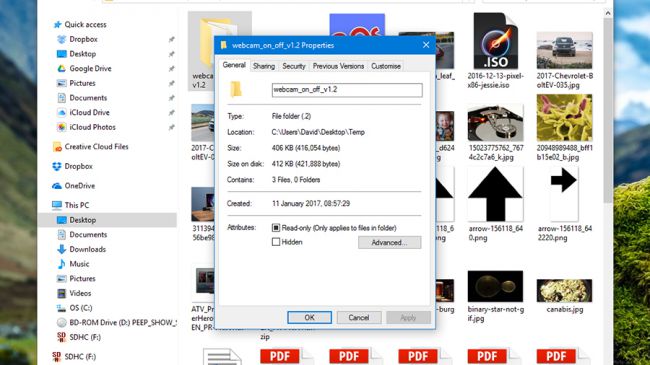Screen dimensions: 650x365
Task: Switch to the Sharing tab
Action: pyautogui.click(x=264, y=66)
